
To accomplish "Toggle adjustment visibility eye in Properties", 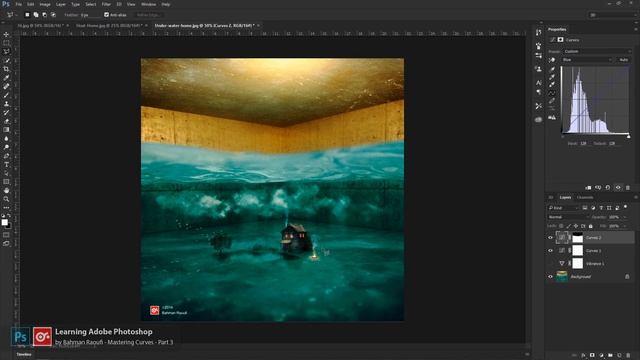I will pos(618,188).
